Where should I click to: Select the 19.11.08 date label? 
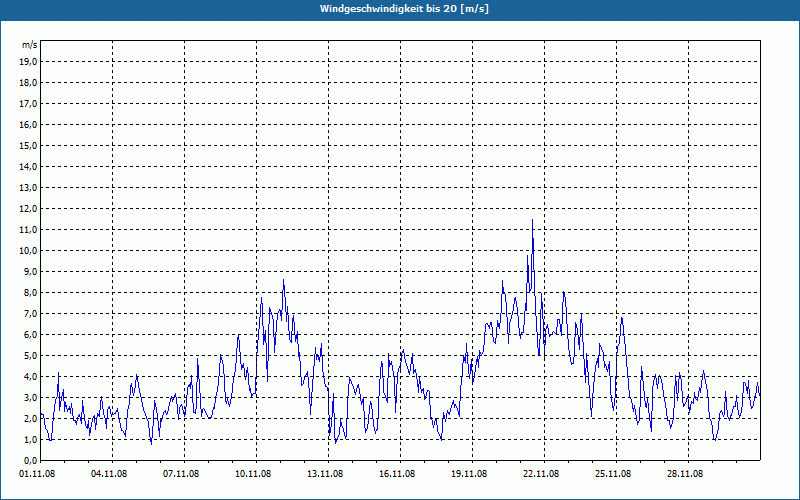pos(468,474)
